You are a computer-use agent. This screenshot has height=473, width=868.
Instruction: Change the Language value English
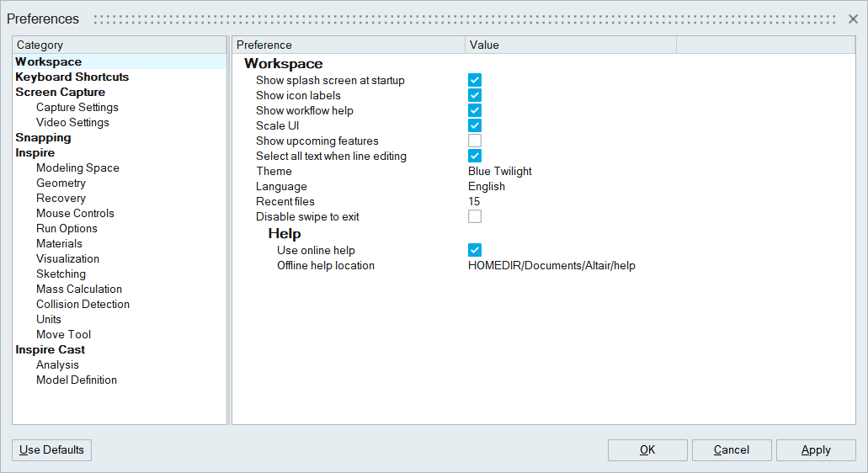487,187
